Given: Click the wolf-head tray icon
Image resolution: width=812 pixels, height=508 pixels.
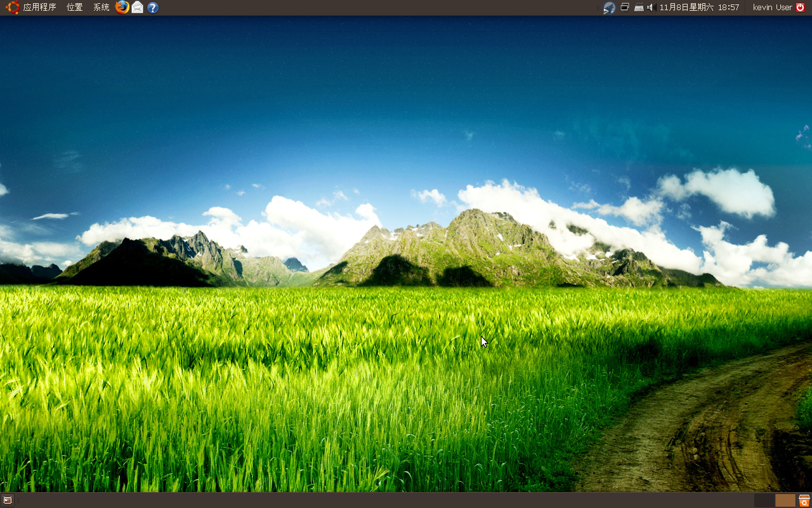Looking at the screenshot, I should pyautogui.click(x=609, y=8).
